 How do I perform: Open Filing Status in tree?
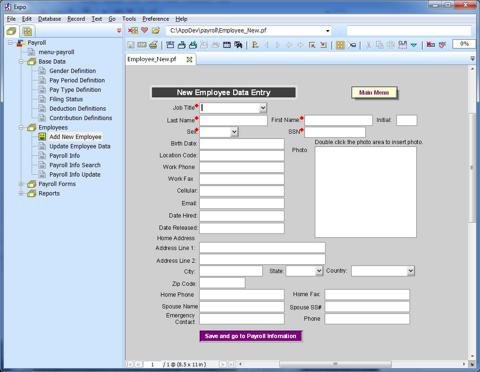tap(66, 99)
